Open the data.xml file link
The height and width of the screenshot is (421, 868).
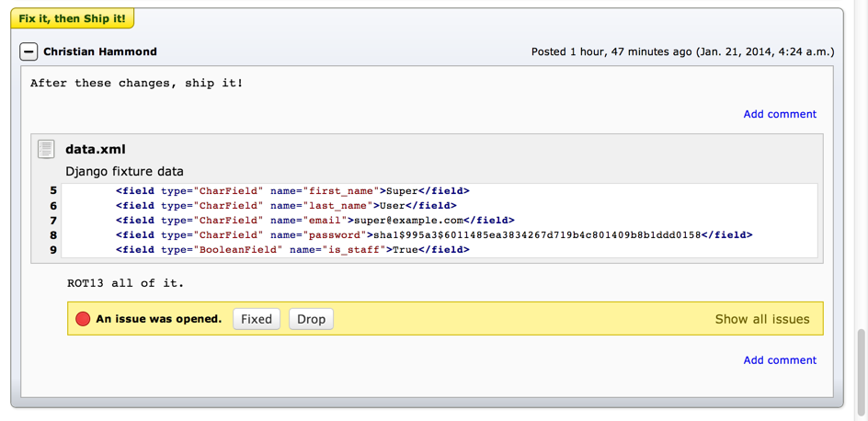[95, 149]
